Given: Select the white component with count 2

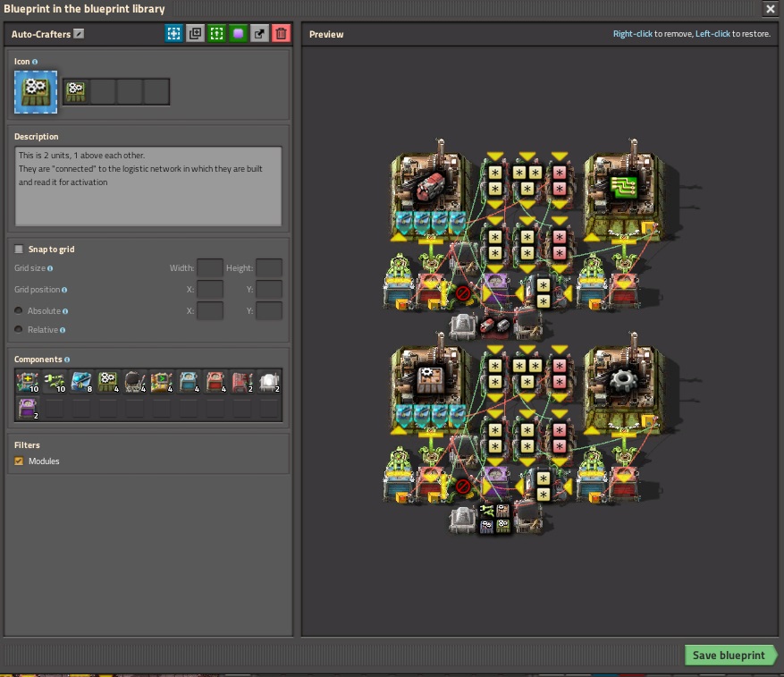Looking at the screenshot, I should 269,382.
